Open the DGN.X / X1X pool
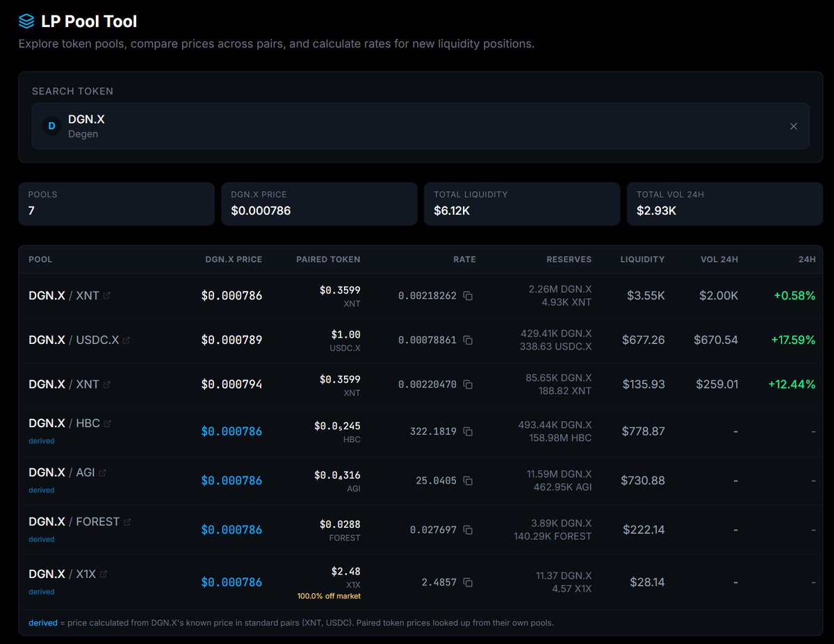The image size is (834, 644). pos(63,574)
